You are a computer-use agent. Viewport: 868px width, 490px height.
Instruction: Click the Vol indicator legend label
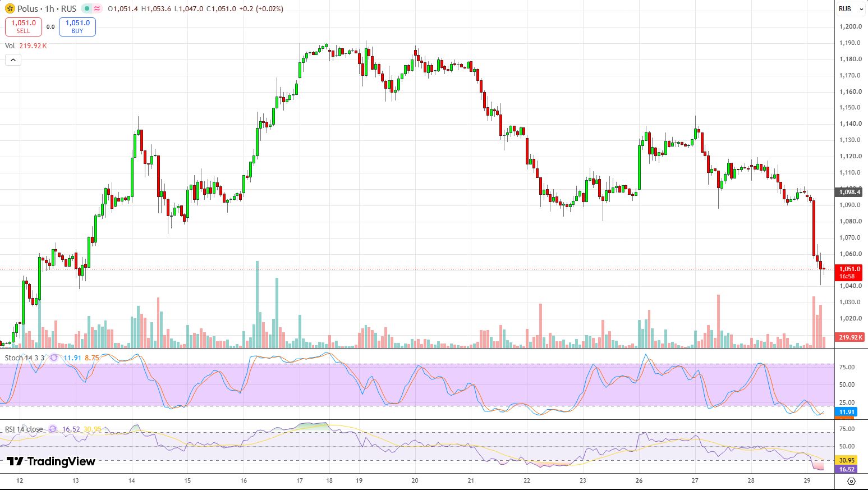10,45
